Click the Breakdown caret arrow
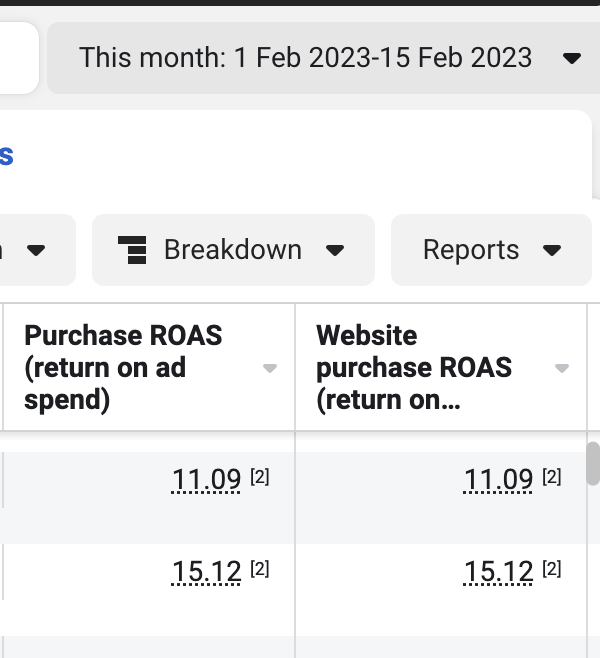The width and height of the screenshot is (600, 658). pyautogui.click(x=335, y=251)
